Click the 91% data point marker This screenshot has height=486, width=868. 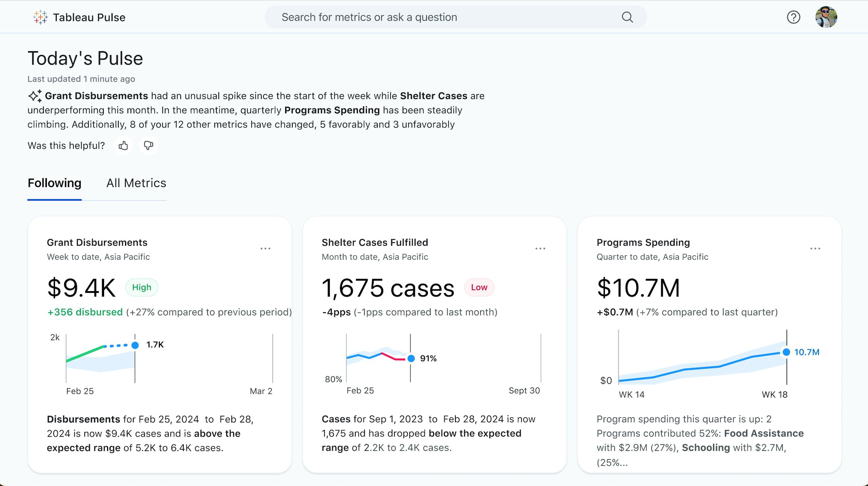coord(411,359)
